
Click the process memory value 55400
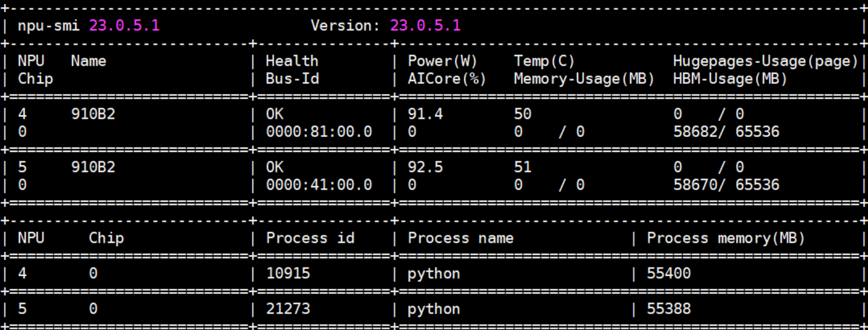tap(668, 273)
